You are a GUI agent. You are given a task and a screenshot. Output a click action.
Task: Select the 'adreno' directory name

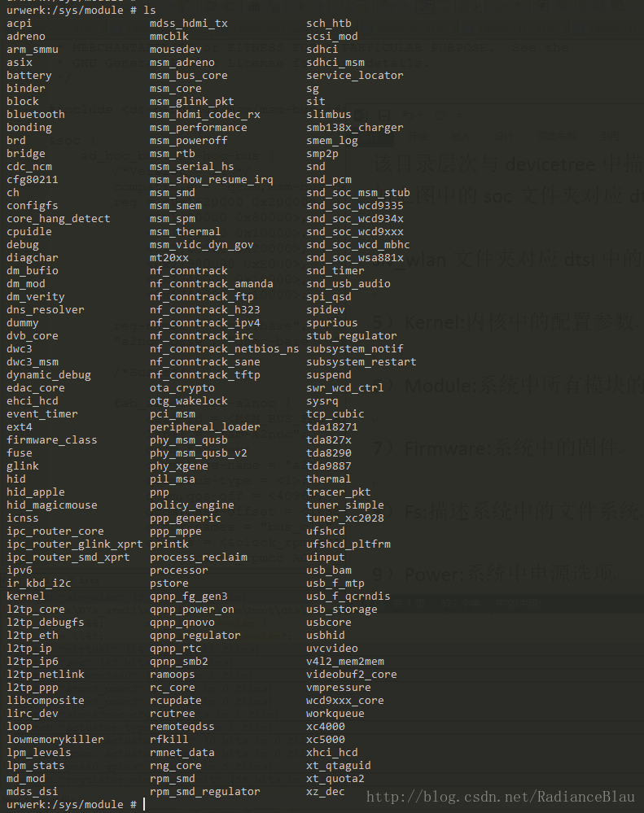point(26,37)
